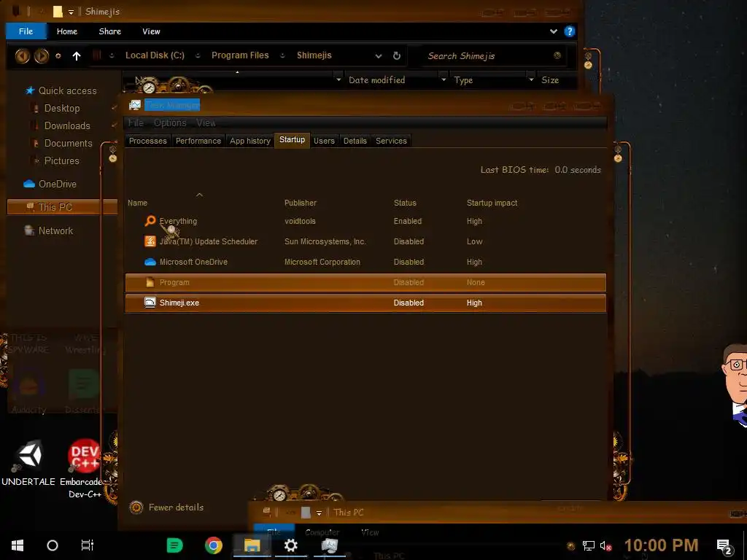Open Explorer help question mark icon
The width and height of the screenshot is (747, 560).
tap(569, 31)
